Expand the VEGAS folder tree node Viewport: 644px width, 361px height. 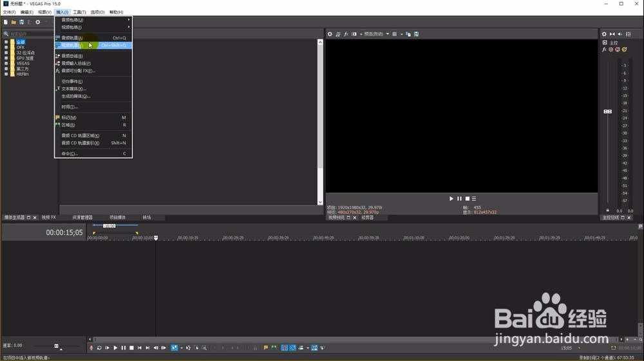point(6,63)
